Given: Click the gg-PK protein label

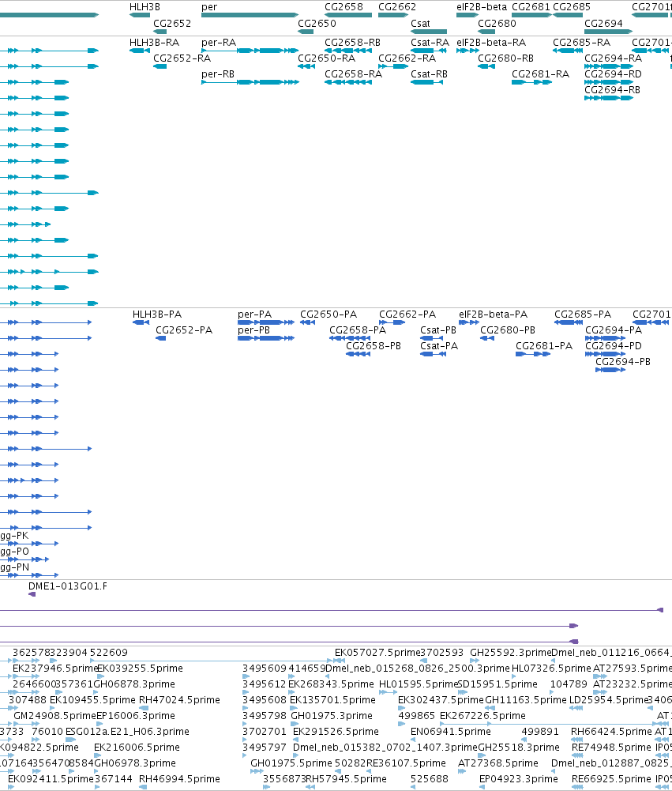Looking at the screenshot, I should tap(14, 536).
